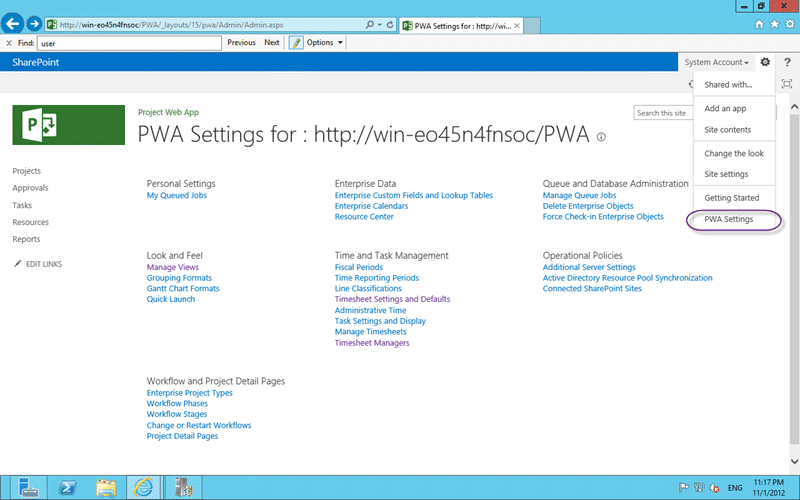
Task: Click the info icon beside page title
Action: 601,137
